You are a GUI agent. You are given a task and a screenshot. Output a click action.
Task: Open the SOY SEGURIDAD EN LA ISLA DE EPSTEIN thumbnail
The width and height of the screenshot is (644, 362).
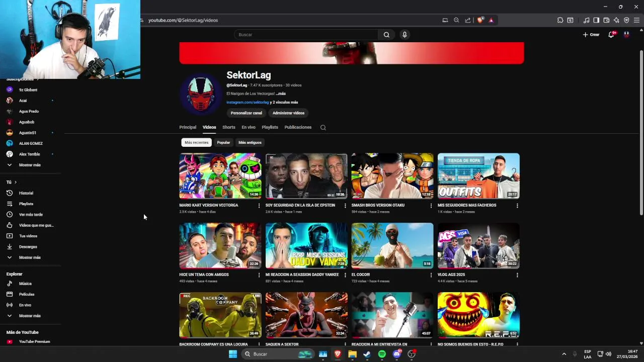(x=306, y=176)
